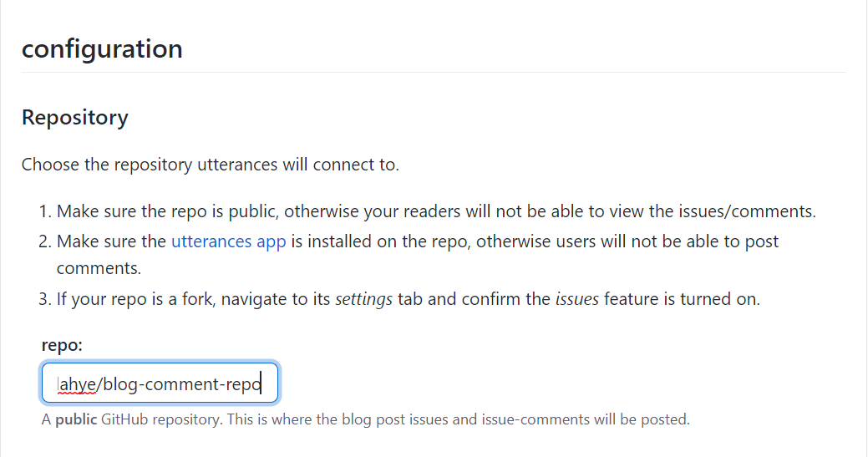This screenshot has width=868, height=457.
Task: Click the sentence Choose the repository utterances will connect to
Action: coord(211,165)
